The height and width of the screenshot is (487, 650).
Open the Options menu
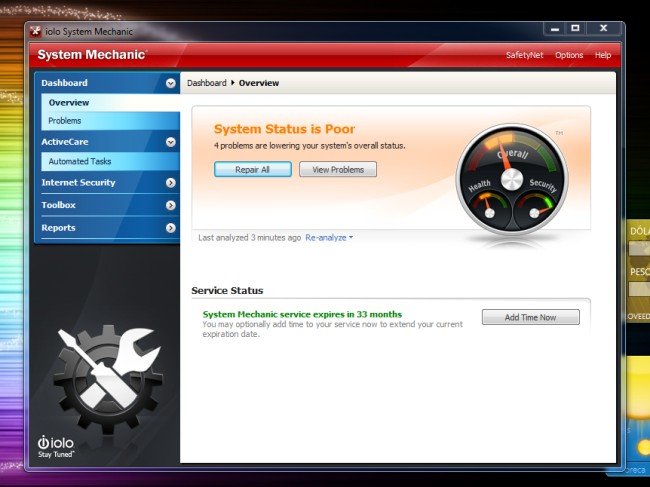[x=569, y=55]
